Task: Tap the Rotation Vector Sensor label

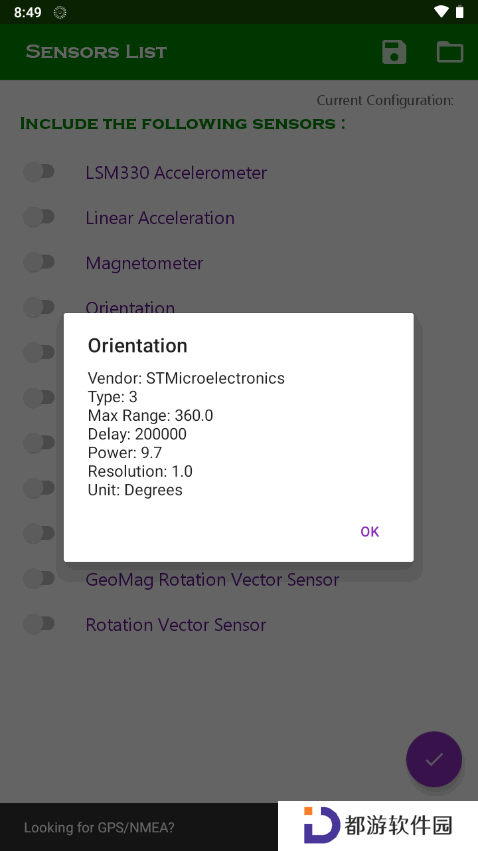Action: pyautogui.click(x=176, y=625)
